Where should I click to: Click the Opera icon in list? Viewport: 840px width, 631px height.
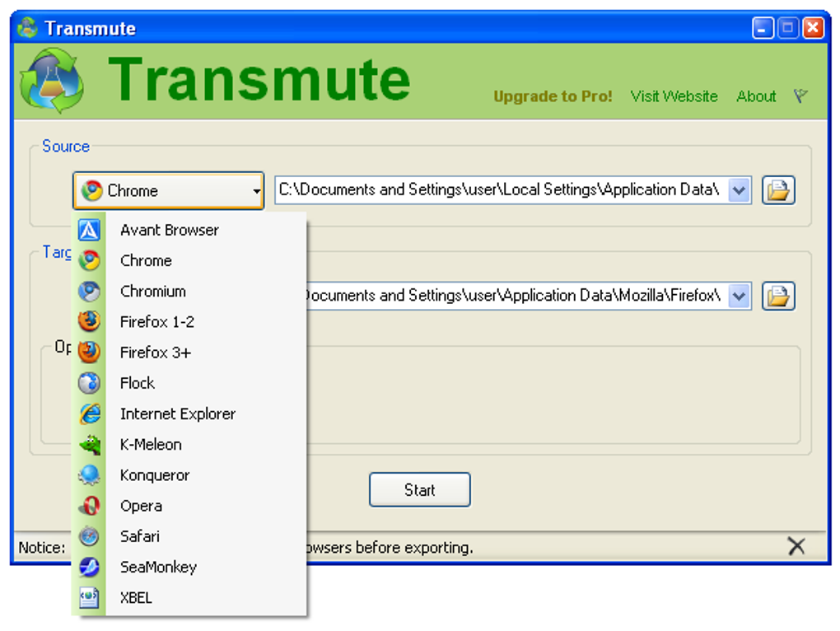point(89,506)
